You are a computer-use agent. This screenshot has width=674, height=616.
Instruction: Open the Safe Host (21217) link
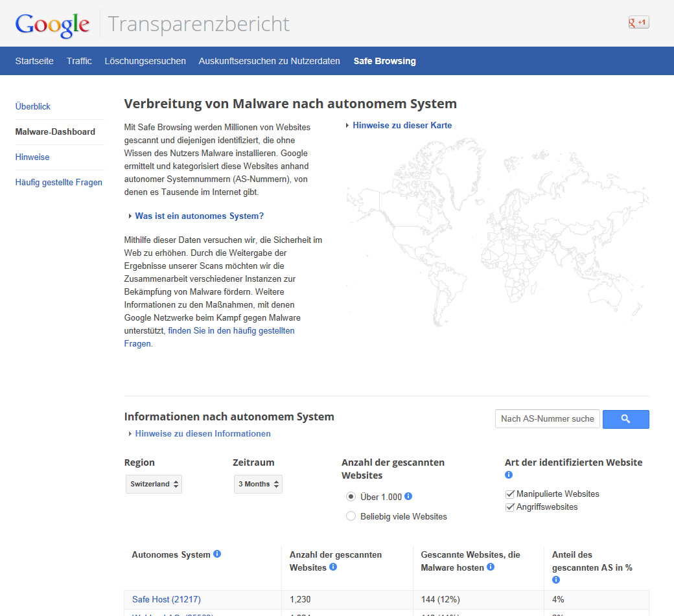coord(167,599)
